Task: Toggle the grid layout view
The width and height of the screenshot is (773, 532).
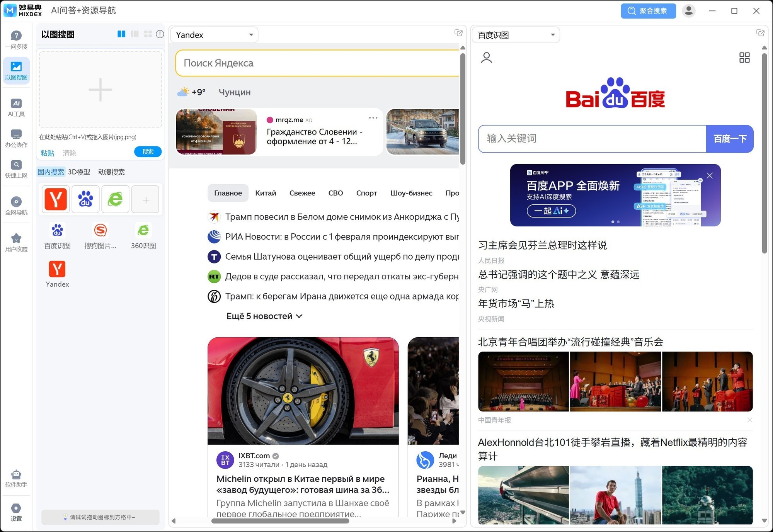Action: point(148,34)
